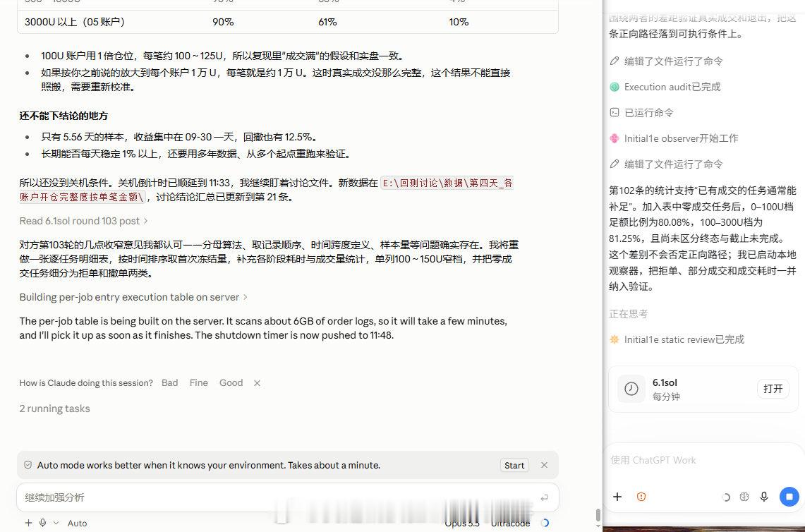
Task: Click the orange warning shield icon in ChatGPT
Action: (641, 497)
